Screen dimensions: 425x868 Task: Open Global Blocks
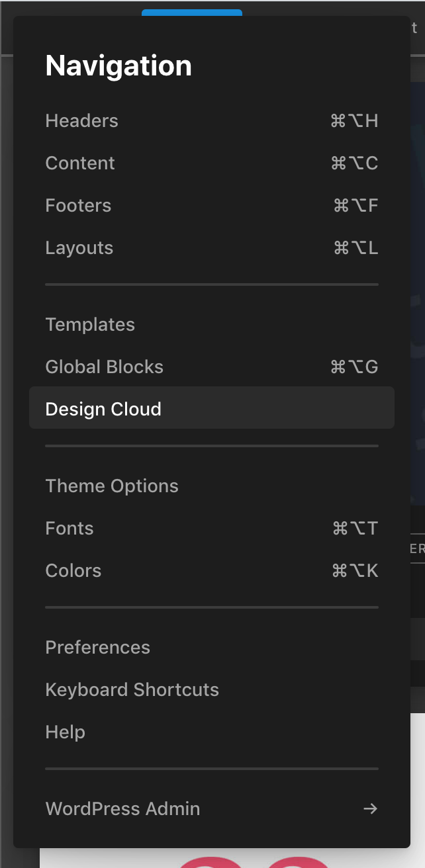212,367
